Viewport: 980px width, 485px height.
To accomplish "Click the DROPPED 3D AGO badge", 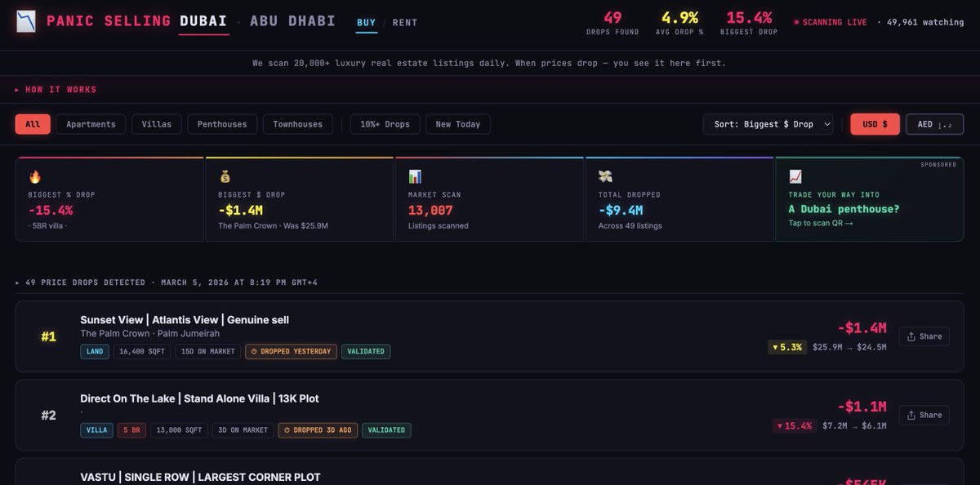I will click(318, 429).
